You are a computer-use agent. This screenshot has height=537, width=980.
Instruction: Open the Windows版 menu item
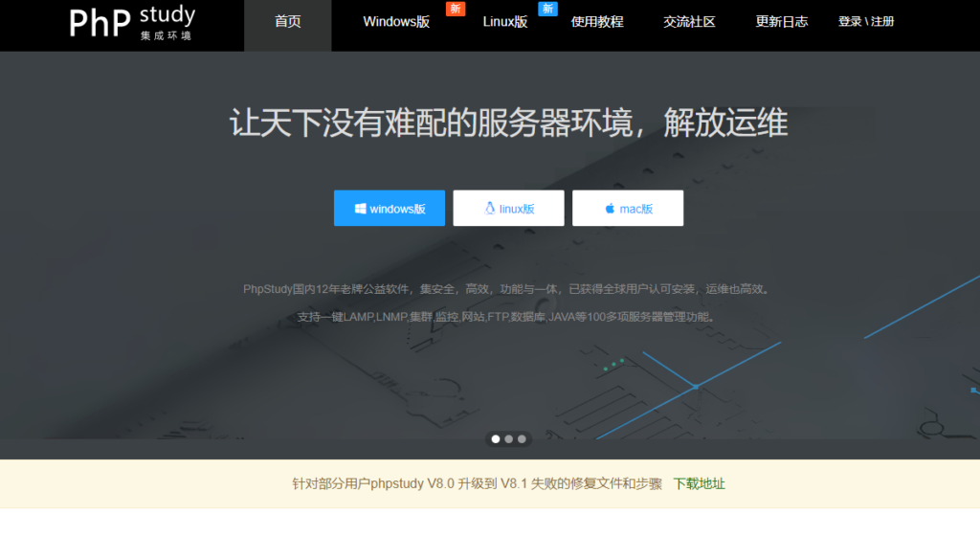pyautogui.click(x=396, y=22)
